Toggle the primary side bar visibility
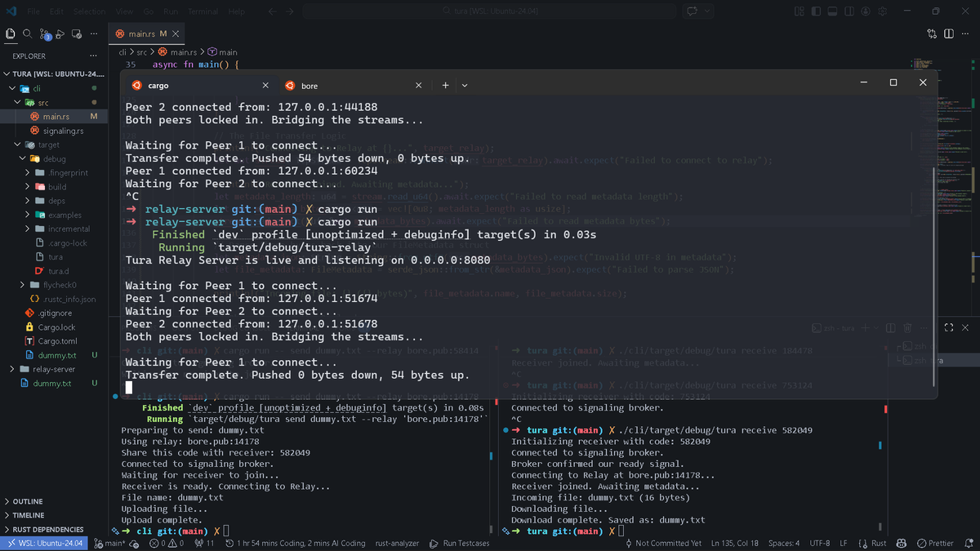 (816, 11)
